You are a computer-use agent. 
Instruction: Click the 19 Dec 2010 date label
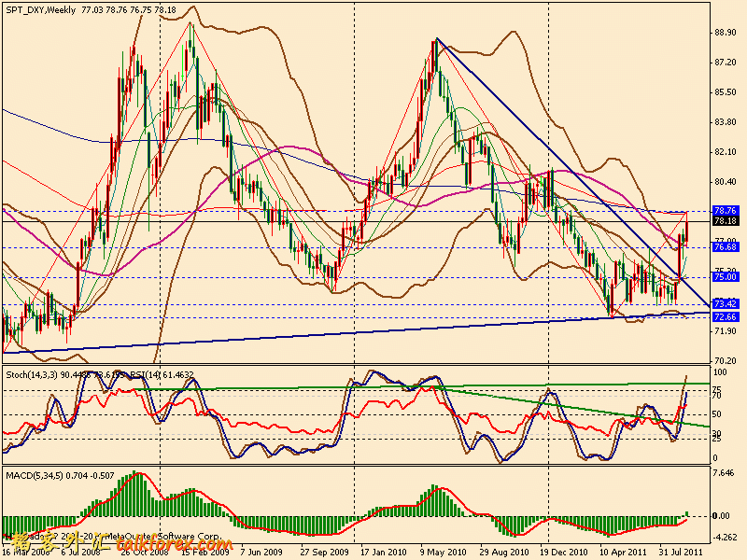point(567,552)
